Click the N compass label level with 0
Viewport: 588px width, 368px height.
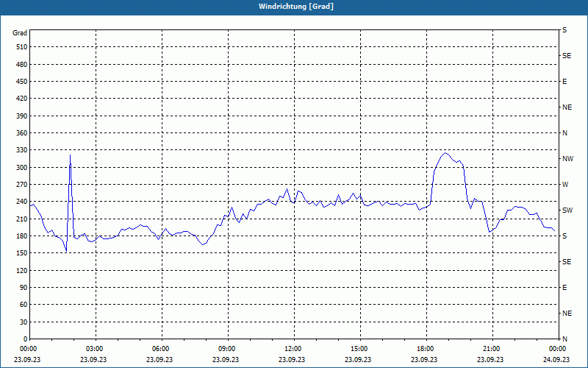click(x=564, y=339)
